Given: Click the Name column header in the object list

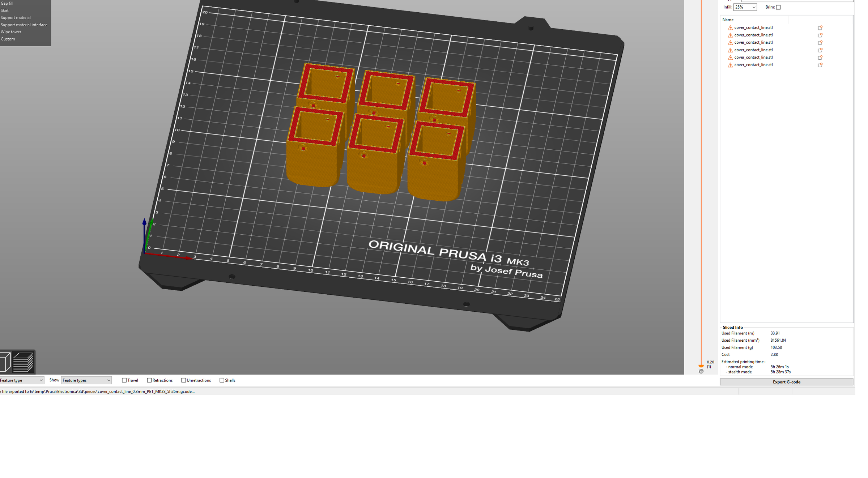Looking at the screenshot, I should click(728, 19).
